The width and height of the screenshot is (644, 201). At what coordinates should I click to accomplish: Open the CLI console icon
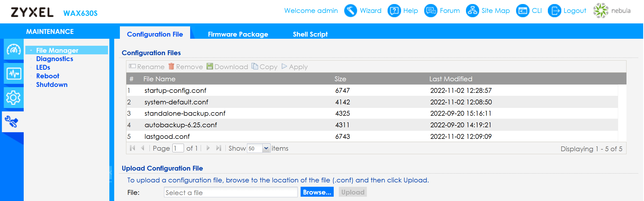(x=523, y=11)
